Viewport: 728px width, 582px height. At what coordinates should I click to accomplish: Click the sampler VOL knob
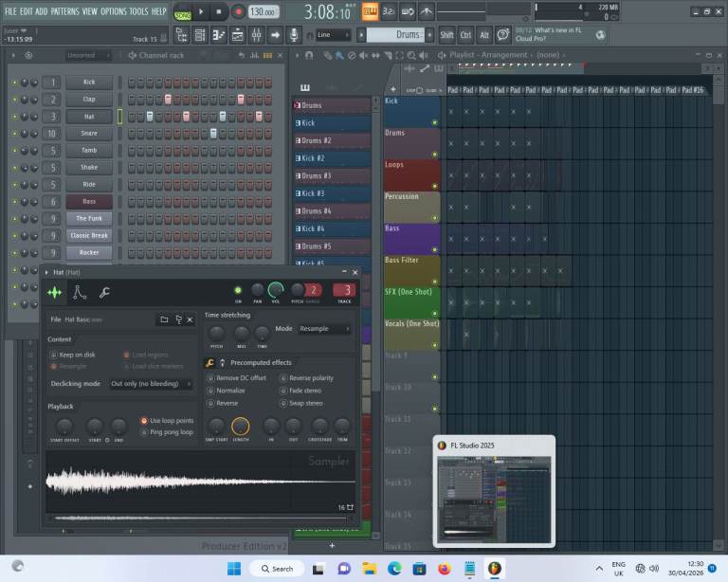[275, 290]
